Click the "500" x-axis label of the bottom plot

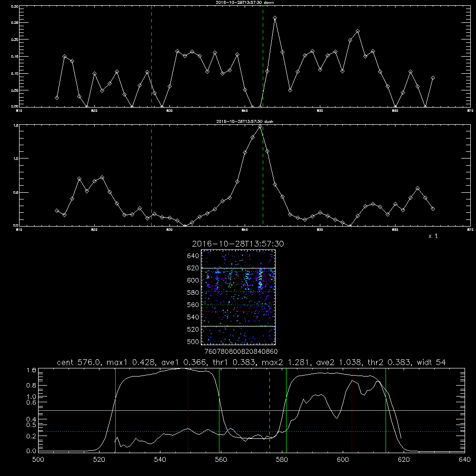coord(38,460)
